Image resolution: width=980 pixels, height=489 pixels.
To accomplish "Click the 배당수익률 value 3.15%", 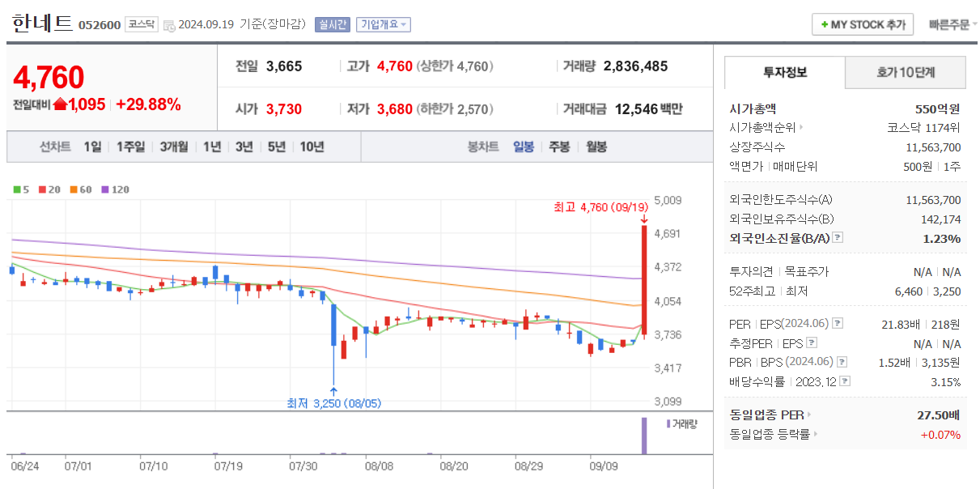I will tap(945, 382).
